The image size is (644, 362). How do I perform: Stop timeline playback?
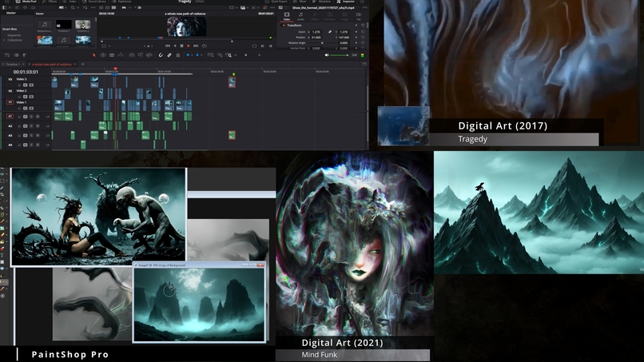click(181, 46)
